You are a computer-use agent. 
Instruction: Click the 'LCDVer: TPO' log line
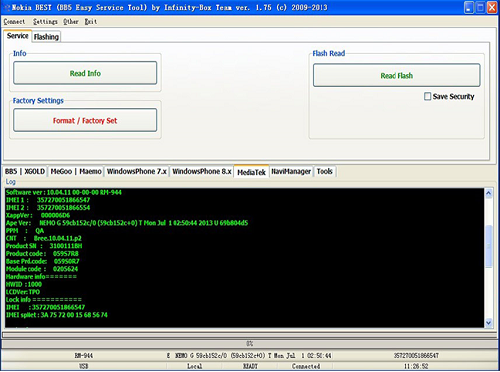point(23,292)
